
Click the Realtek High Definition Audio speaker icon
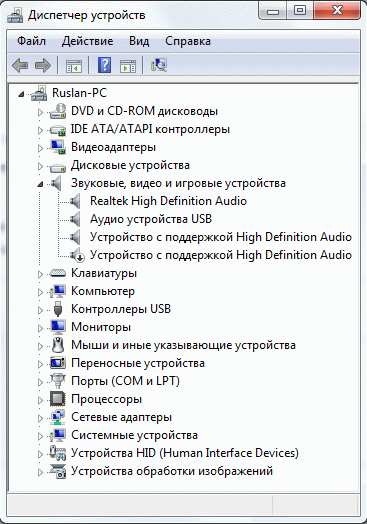tap(76, 201)
